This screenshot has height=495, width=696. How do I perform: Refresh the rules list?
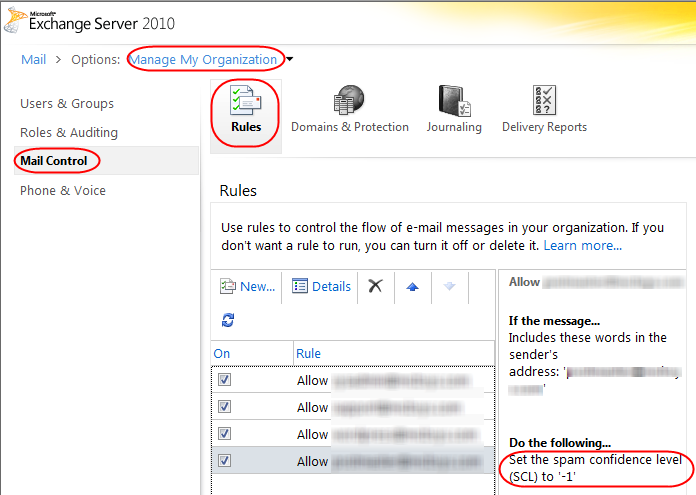[x=228, y=320]
